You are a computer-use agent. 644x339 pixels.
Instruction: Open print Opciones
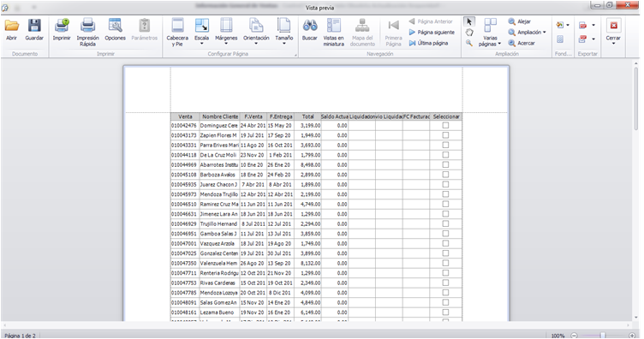[x=115, y=30]
